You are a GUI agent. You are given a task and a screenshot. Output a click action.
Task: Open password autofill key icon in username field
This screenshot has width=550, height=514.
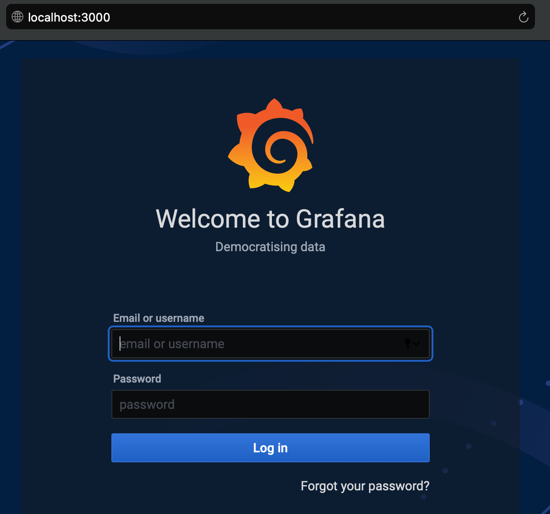tap(411, 343)
